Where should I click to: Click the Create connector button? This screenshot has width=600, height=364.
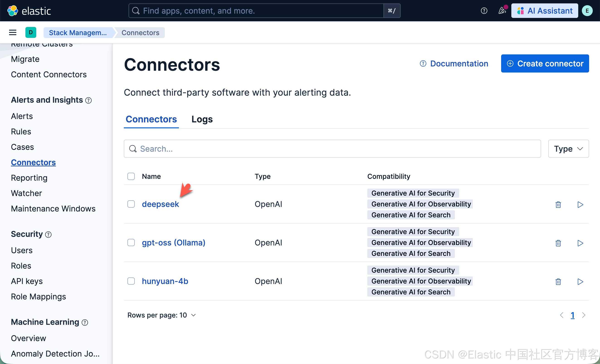tap(545, 63)
